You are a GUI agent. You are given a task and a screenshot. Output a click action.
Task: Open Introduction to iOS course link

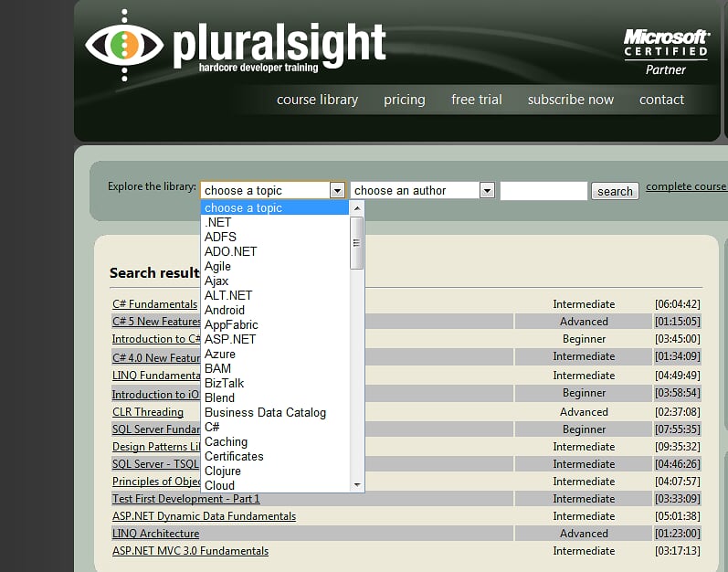click(155, 394)
